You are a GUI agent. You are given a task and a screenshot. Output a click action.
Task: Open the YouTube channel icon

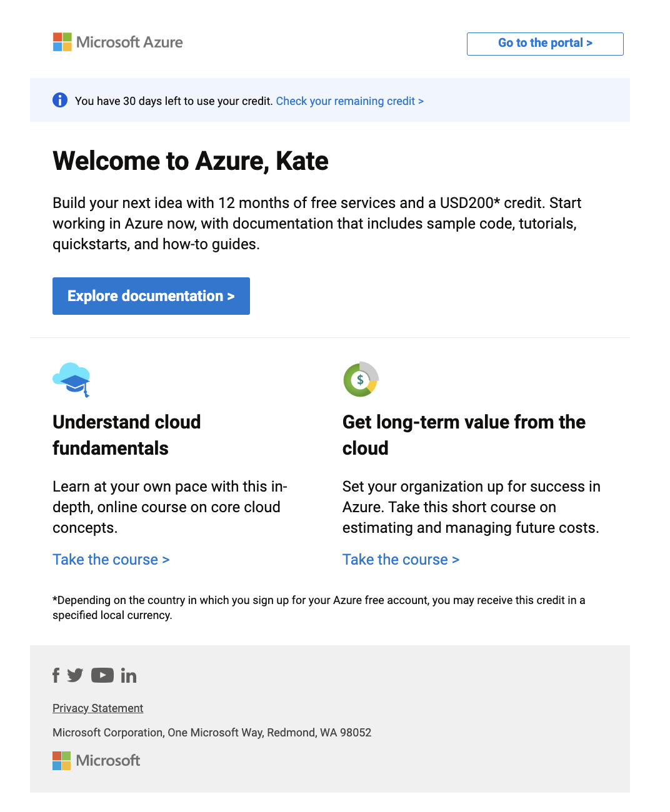pos(102,675)
